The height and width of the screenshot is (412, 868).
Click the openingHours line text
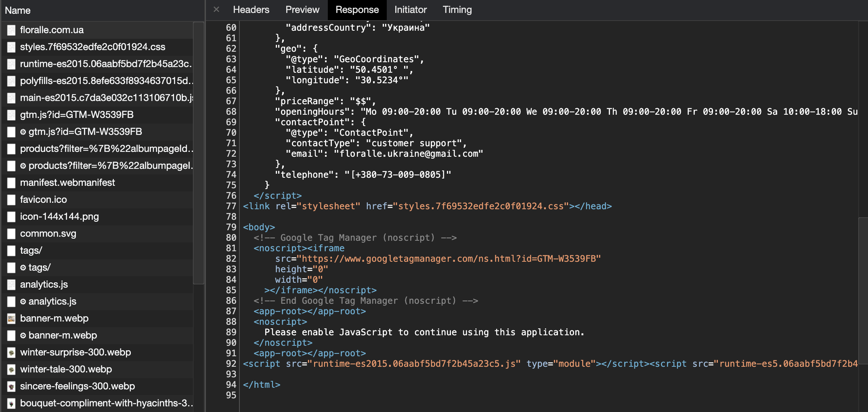point(566,112)
